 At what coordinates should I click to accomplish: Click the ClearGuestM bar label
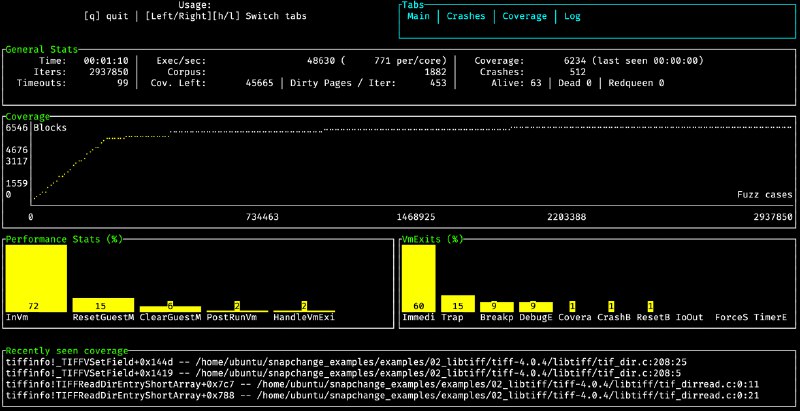pyautogui.click(x=170, y=317)
